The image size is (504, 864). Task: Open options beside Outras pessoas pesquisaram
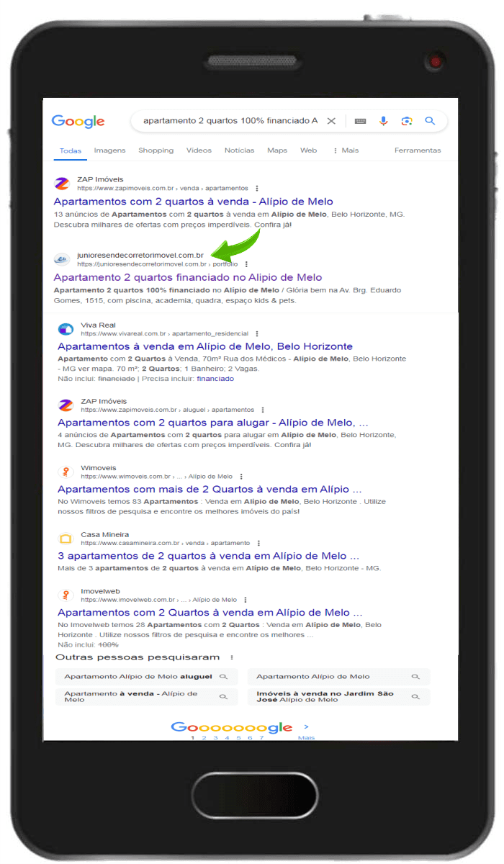coord(231,657)
